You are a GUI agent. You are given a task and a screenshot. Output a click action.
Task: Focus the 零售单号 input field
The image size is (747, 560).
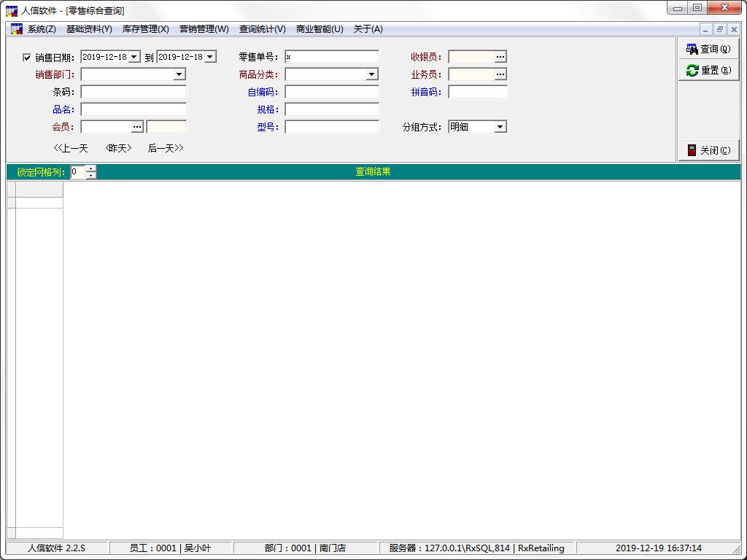tap(332, 57)
